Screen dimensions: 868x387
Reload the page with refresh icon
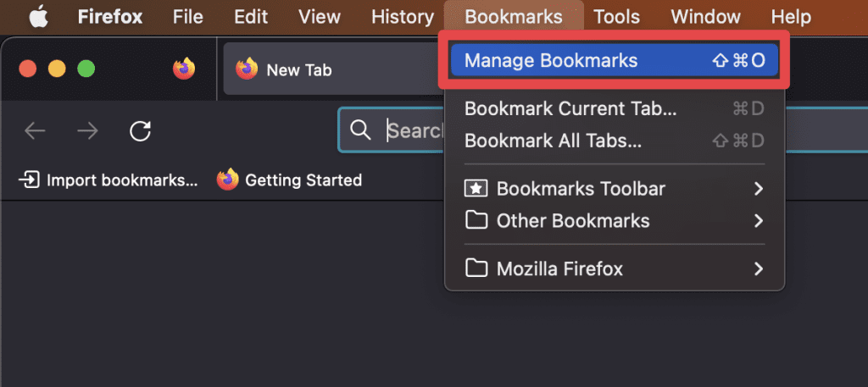tap(141, 130)
